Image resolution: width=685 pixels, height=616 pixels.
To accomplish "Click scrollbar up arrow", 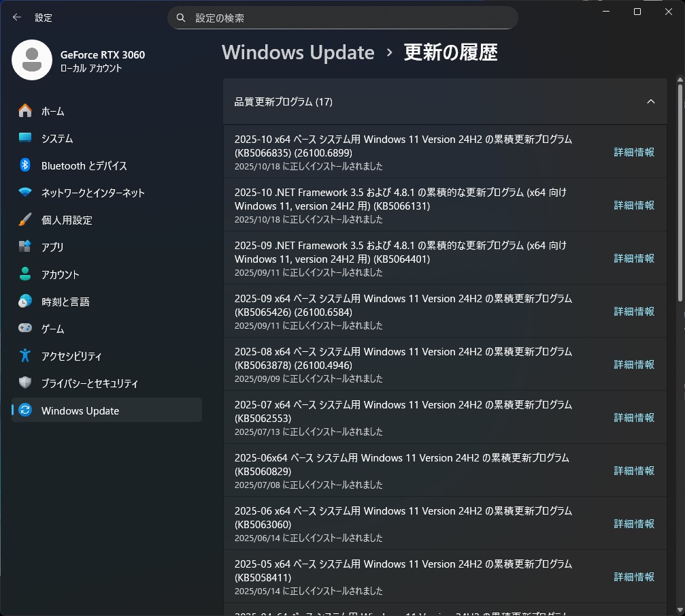I will [680, 80].
